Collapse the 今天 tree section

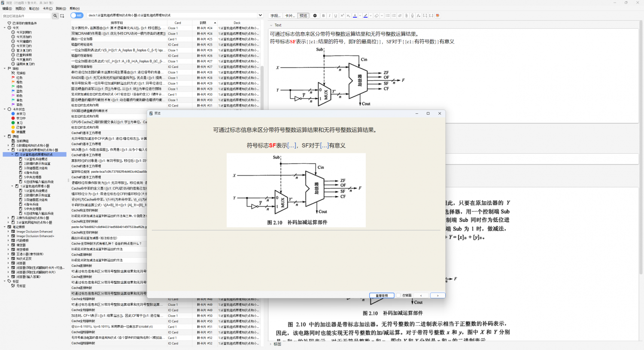click(5, 28)
